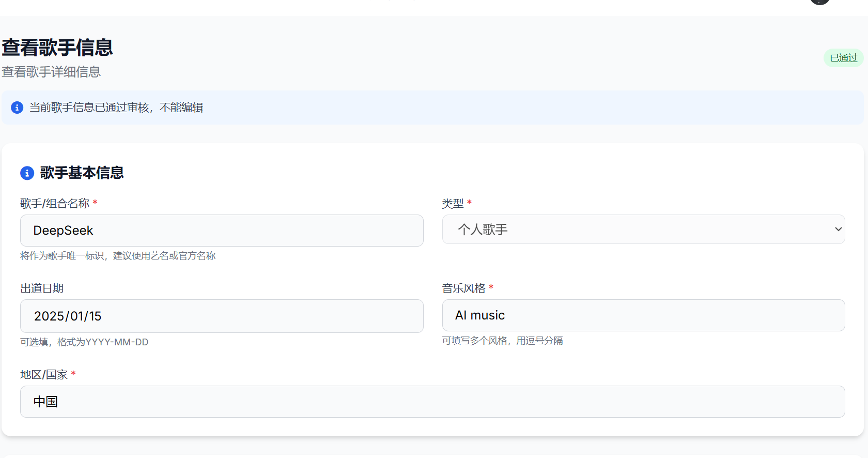The width and height of the screenshot is (868, 458).
Task: Click the 音乐风格 field label
Action: pos(463,288)
